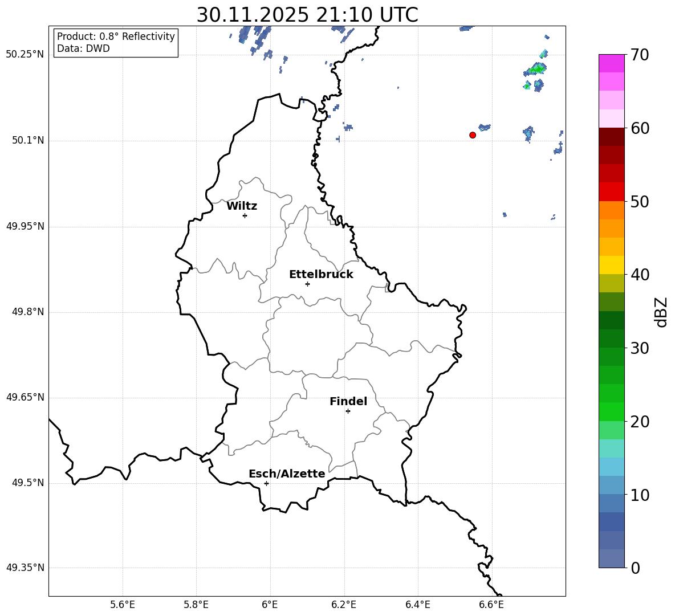Click the 10 tick on colorbar
675x616 pixels.
(x=640, y=495)
